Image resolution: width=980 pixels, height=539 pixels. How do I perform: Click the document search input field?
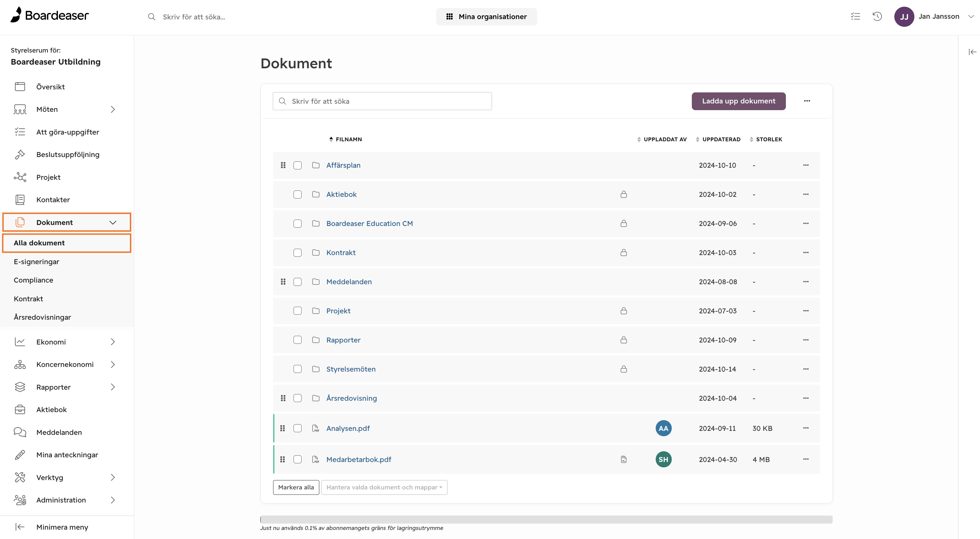(382, 101)
